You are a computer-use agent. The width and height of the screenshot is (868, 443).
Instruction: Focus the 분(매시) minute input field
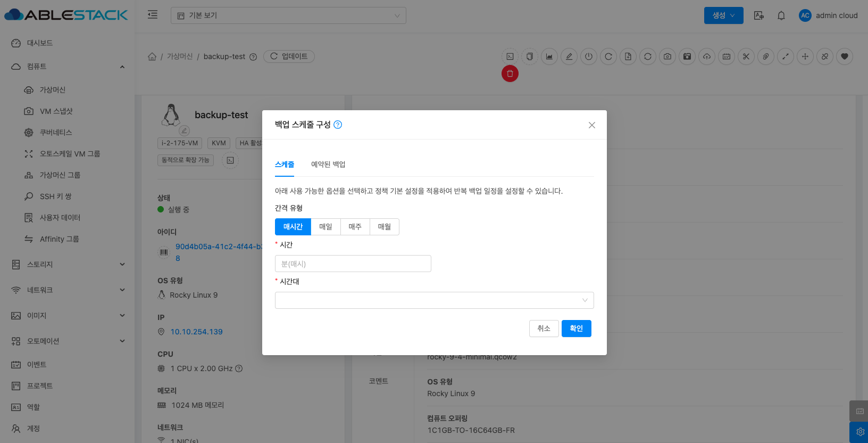(x=353, y=264)
